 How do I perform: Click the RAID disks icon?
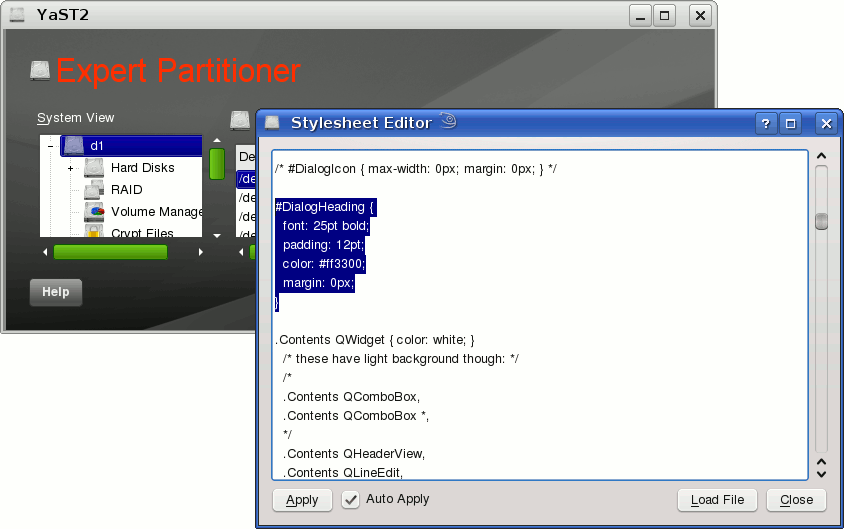pos(94,189)
